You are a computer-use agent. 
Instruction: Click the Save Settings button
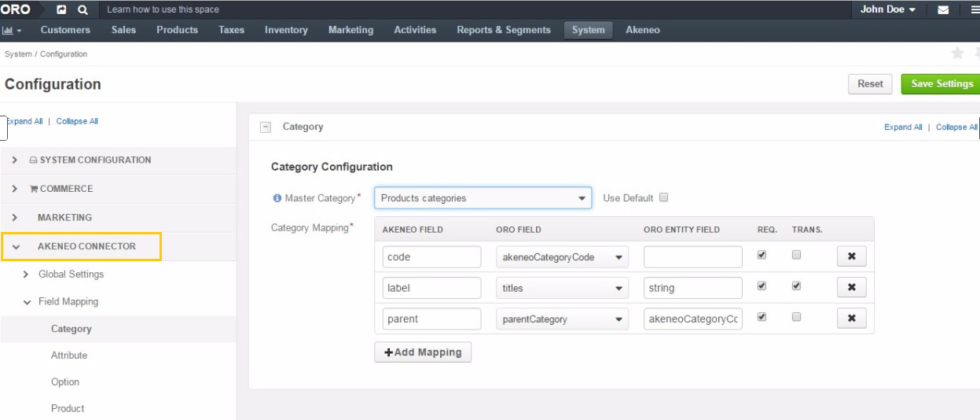[x=941, y=83]
